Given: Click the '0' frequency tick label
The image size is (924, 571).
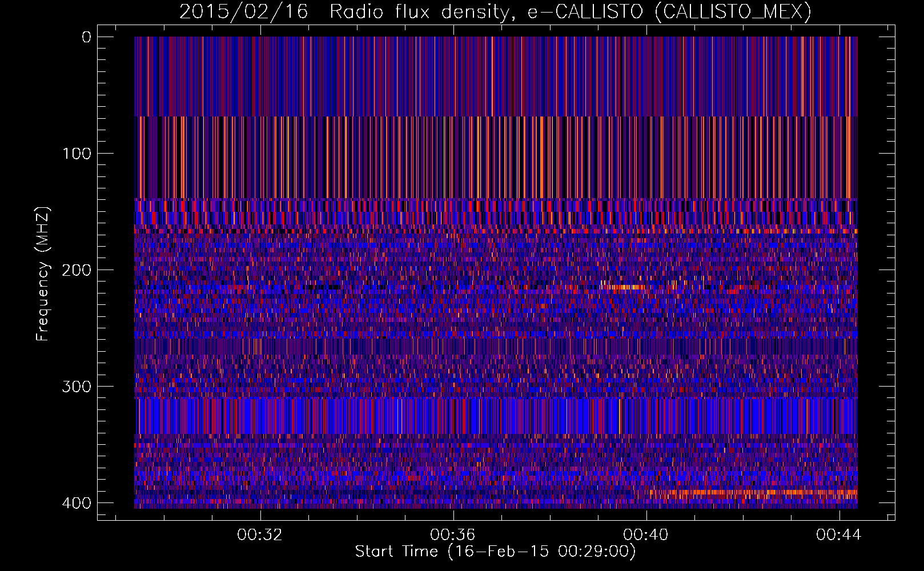Looking at the screenshot, I should coord(86,37).
